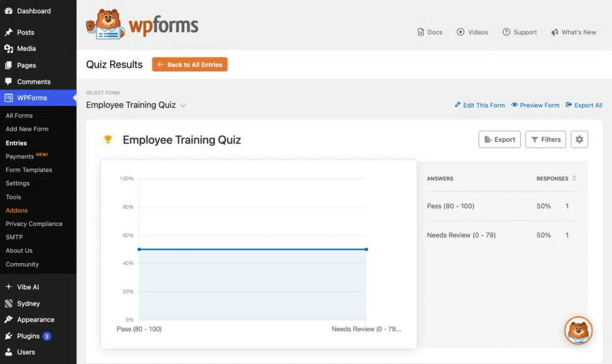This screenshot has height=364, width=612.
Task: Click the Docs document icon
Action: tap(421, 32)
